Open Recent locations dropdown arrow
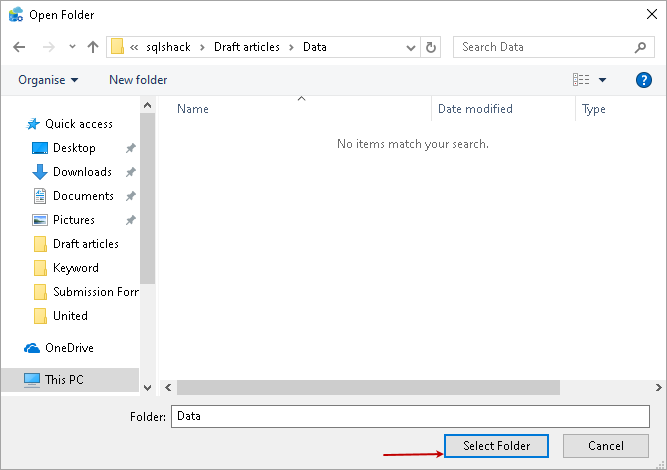Screen dimensions: 667x470 point(72,47)
